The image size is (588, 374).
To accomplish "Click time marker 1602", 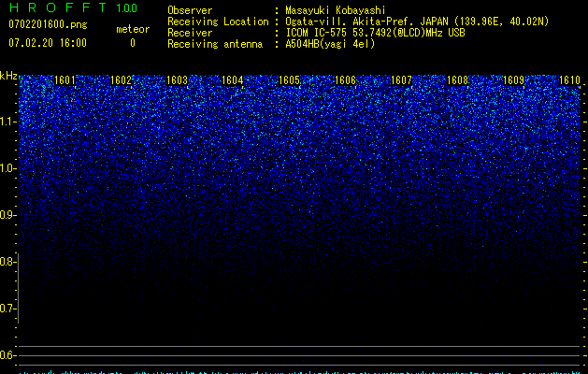I will click(121, 79).
